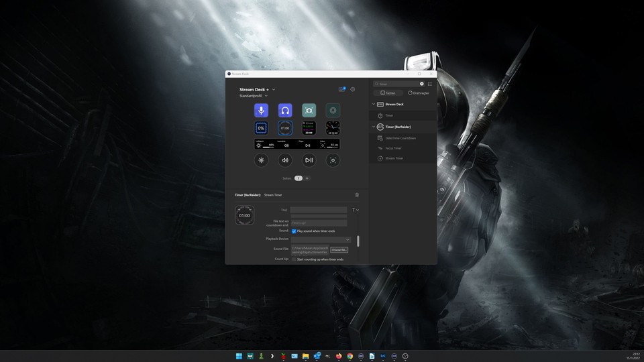Screen dimensions: 644x362
Task: Click the play/pause dial button
Action: point(309,160)
